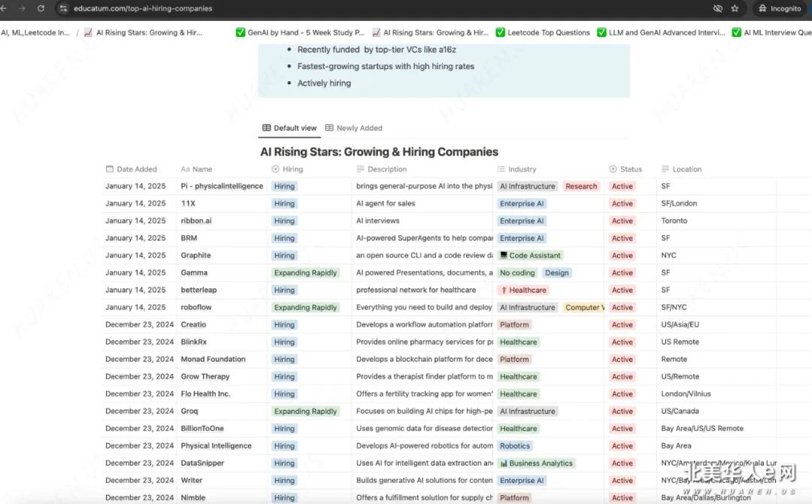Open Pi - physicalintelligence row name
Image resolution: width=812 pixels, height=504 pixels.
(x=222, y=186)
